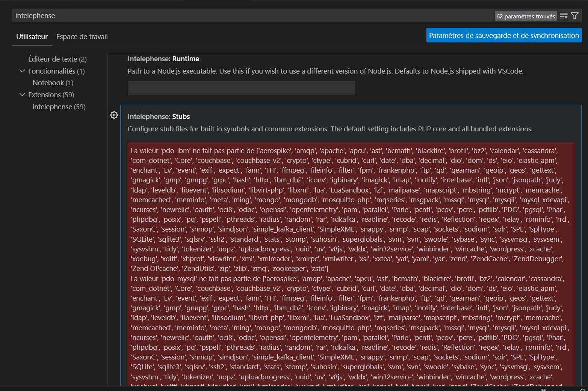Click Paramètres de sauvegarde et de synchronisation
The image size is (588, 391).
coord(504,35)
